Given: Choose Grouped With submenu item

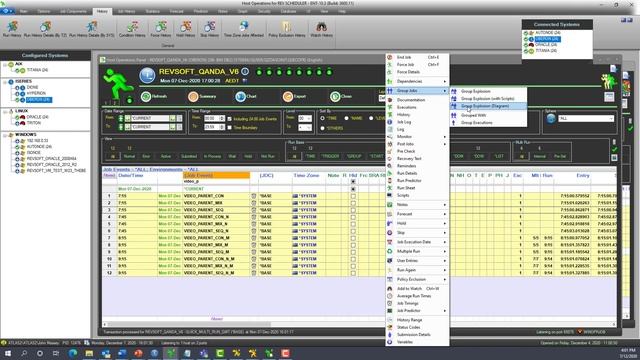Looking at the screenshot, I should [x=488, y=116].
